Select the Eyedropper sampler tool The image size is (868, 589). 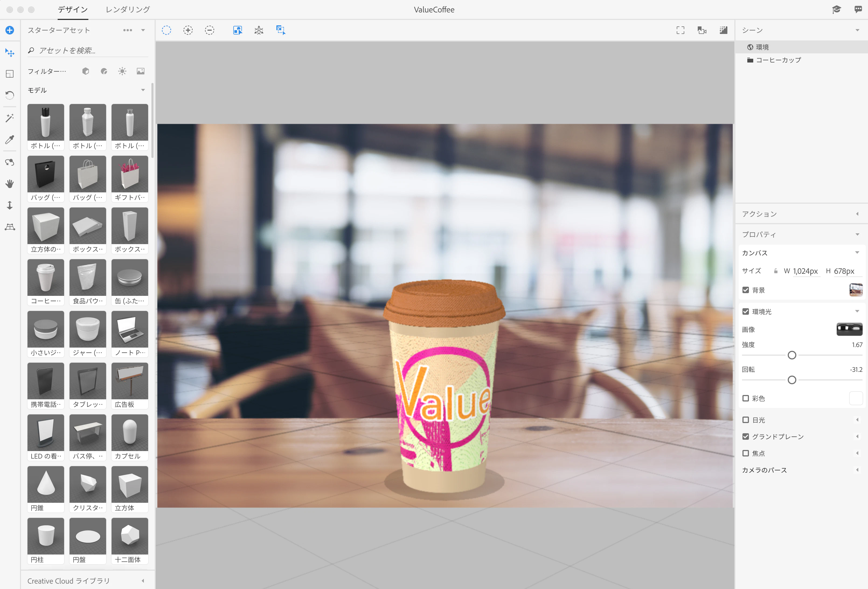coord(10,140)
